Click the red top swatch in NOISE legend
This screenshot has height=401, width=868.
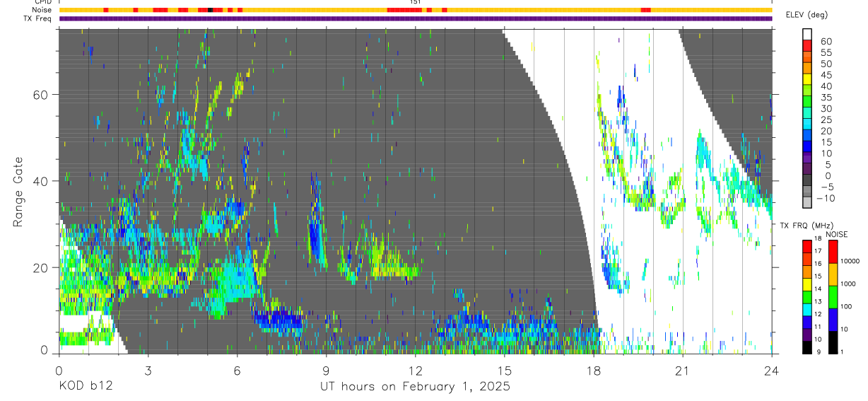pyautogui.click(x=833, y=251)
